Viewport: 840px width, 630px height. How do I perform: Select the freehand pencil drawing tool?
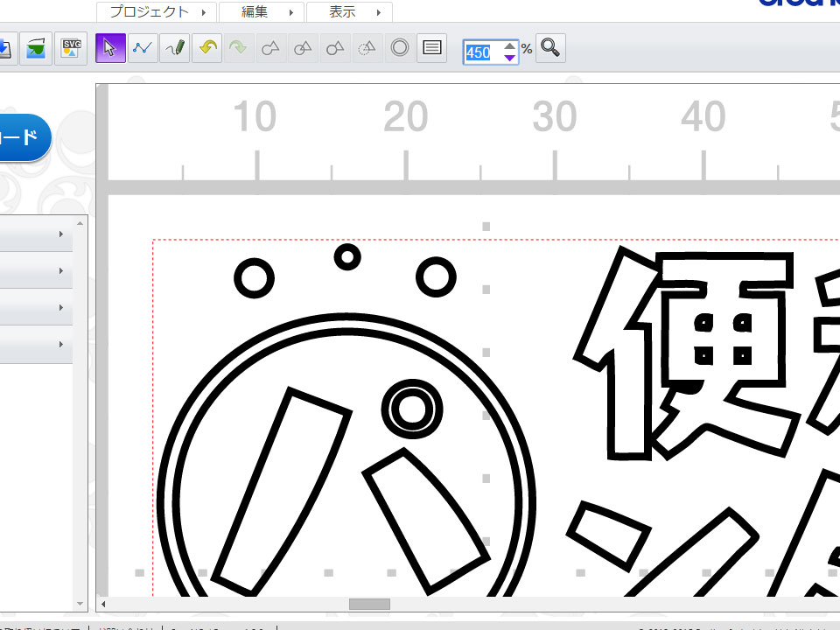click(175, 48)
